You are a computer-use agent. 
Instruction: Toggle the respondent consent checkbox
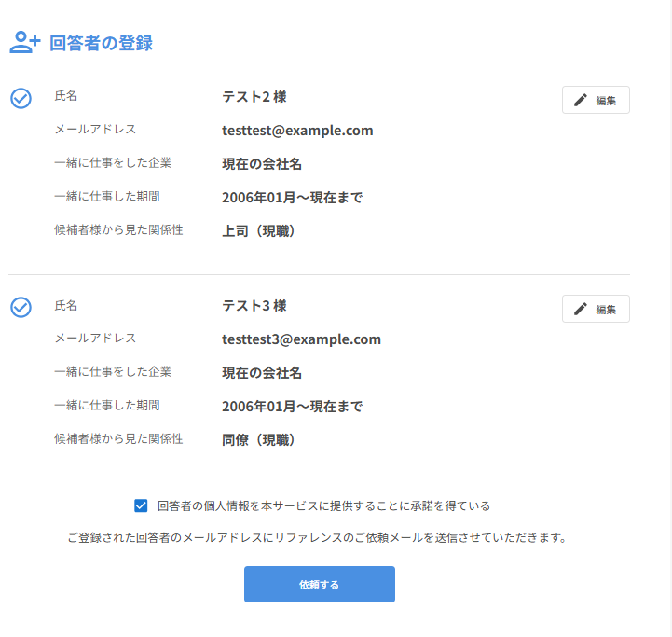point(141,505)
